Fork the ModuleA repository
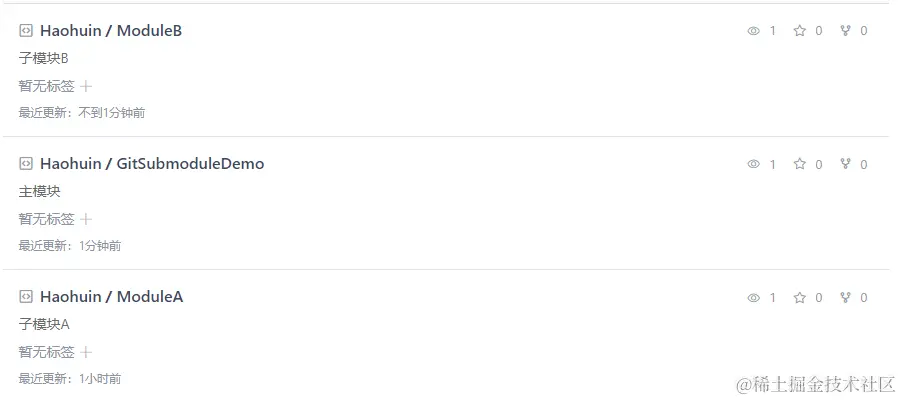Viewport: 902px width, 401px height. pos(845,297)
